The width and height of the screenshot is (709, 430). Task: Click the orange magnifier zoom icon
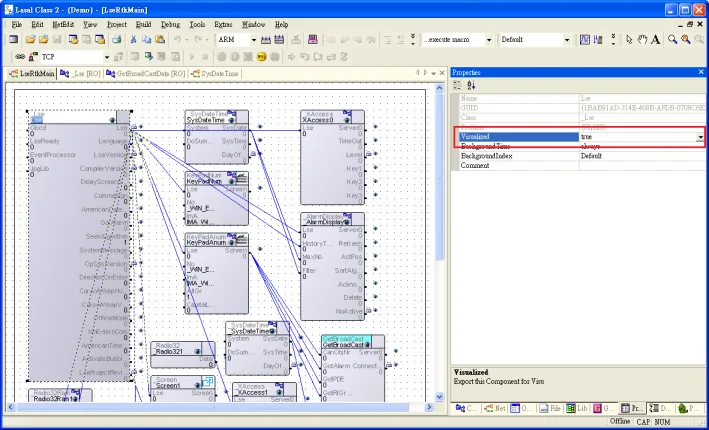(x=685, y=40)
